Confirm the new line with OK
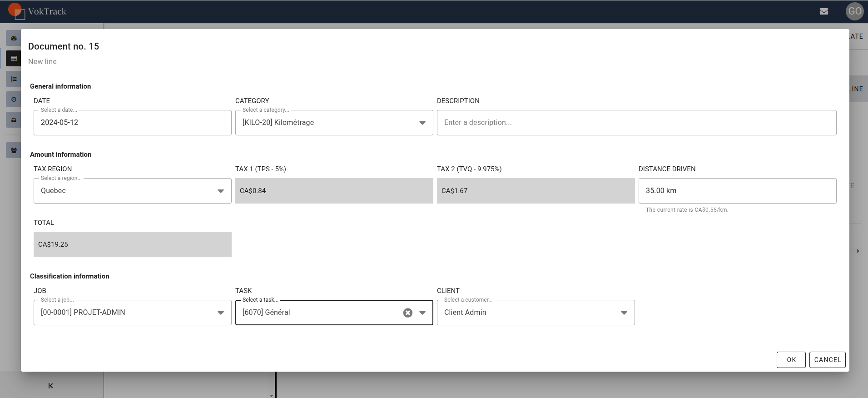868x398 pixels. point(791,360)
